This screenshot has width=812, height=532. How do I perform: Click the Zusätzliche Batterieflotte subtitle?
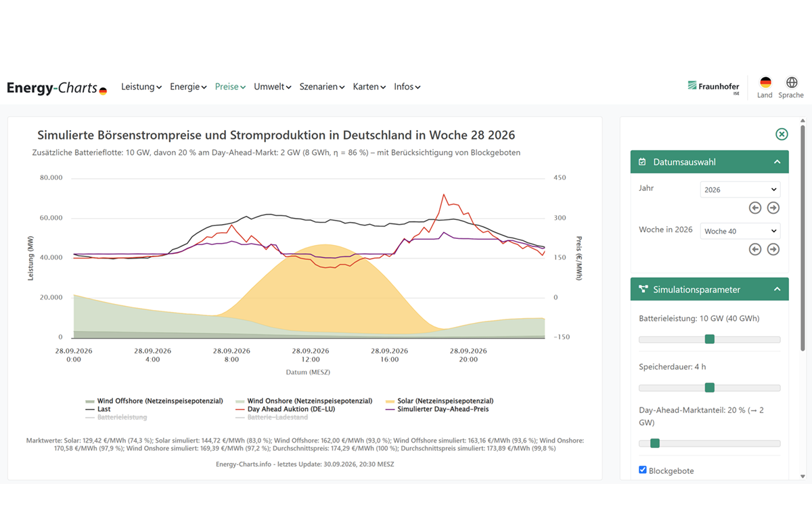[276, 153]
